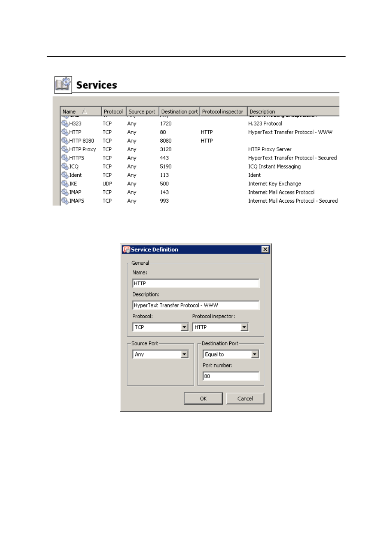Open the Destination Port 'Equal to' dropdown

(x=231, y=354)
